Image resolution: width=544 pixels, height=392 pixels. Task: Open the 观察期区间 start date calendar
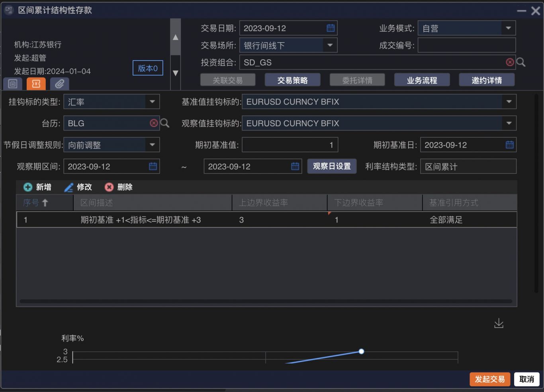coord(153,166)
